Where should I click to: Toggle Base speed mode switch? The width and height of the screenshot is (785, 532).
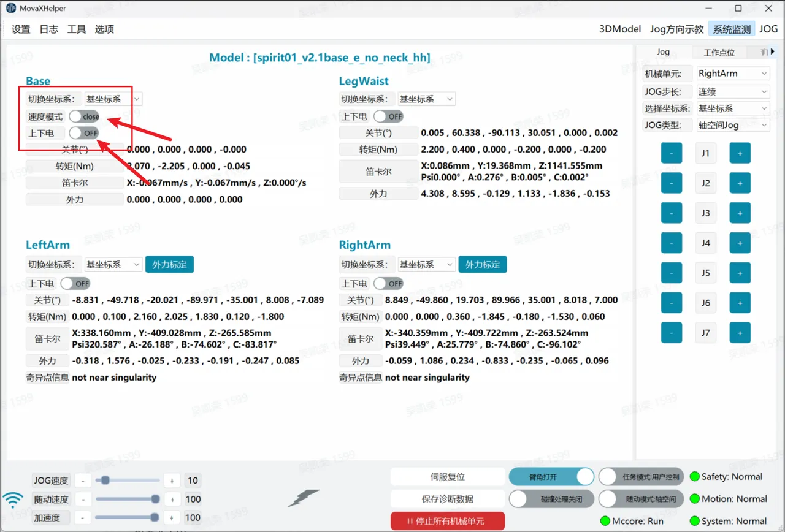[84, 116]
